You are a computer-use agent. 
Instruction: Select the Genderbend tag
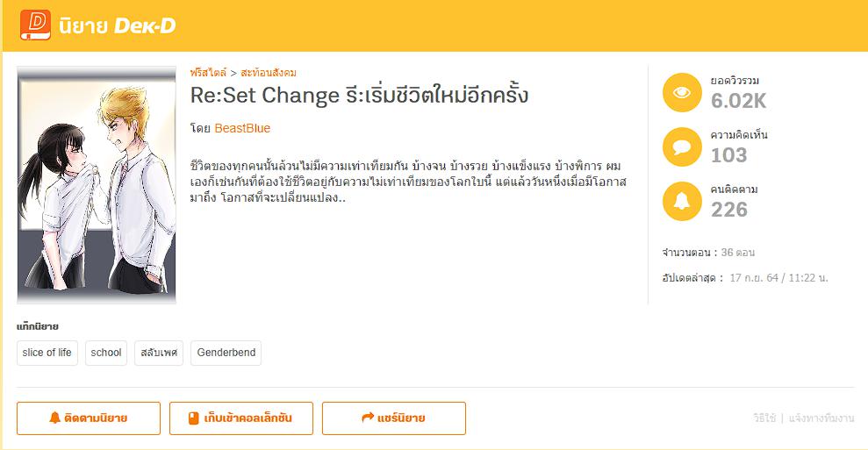226,353
